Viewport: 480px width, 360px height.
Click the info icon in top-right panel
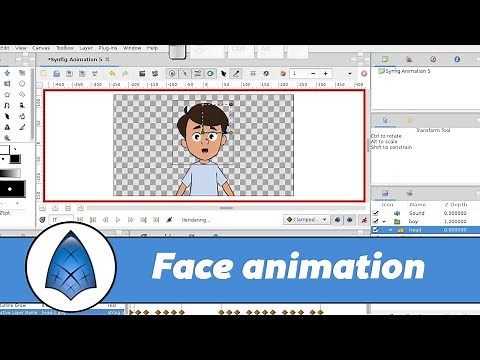457,59
